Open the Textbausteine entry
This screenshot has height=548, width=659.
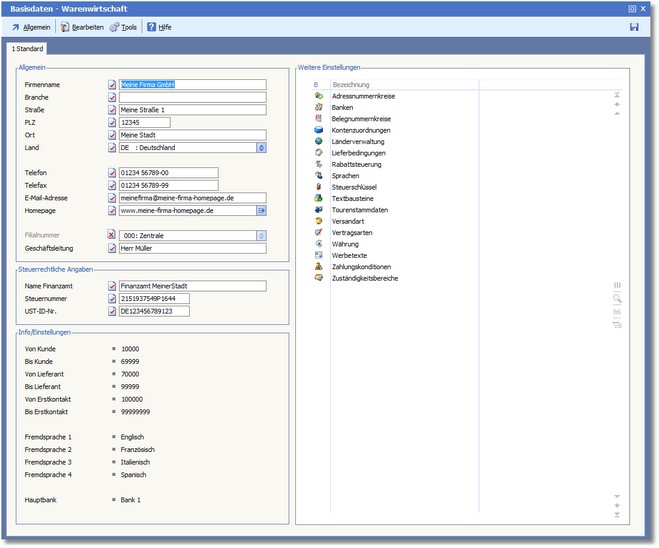point(353,198)
